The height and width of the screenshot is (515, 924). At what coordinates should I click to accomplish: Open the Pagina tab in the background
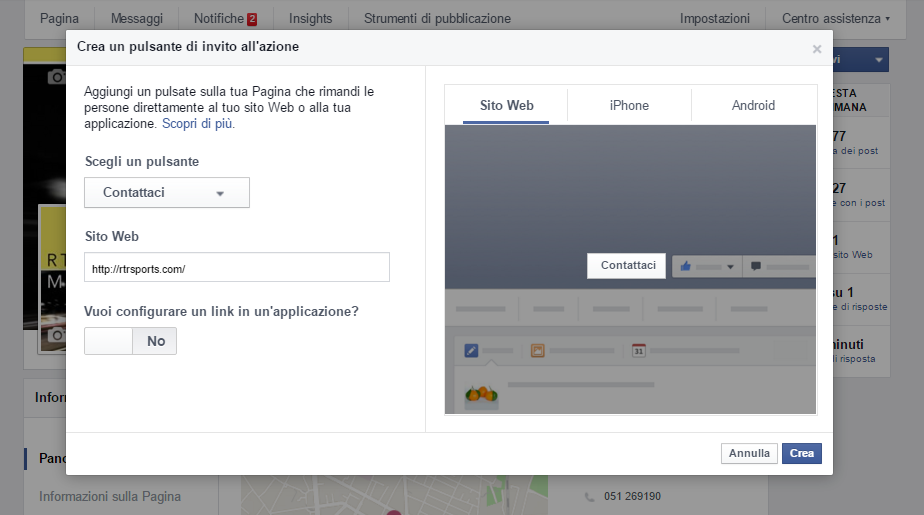59,18
